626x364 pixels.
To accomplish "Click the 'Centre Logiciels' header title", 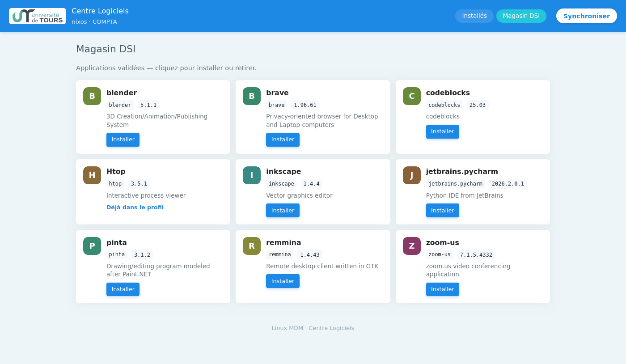I will pyautogui.click(x=100, y=11).
